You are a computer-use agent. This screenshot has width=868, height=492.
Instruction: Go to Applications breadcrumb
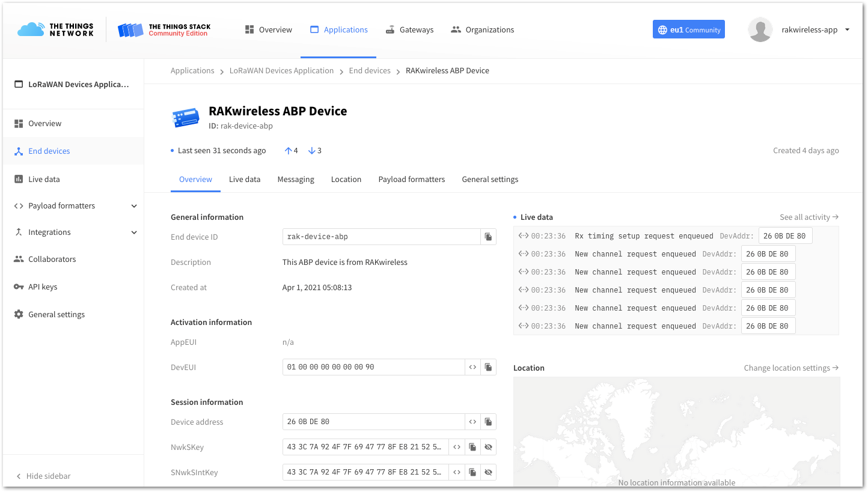pos(192,70)
